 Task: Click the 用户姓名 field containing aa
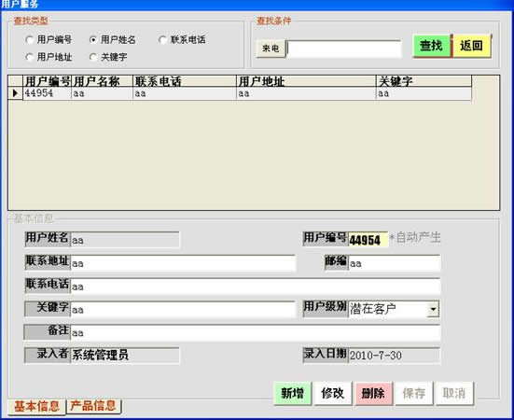[125, 240]
